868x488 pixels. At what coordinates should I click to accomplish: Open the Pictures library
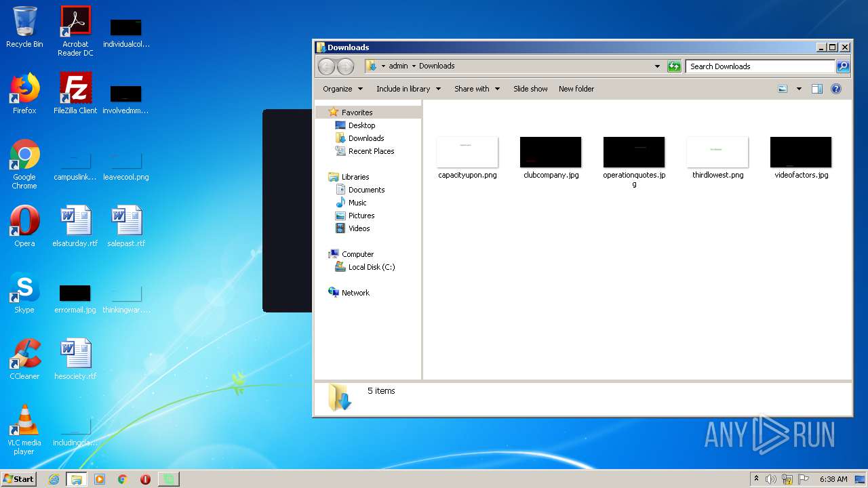[361, 216]
